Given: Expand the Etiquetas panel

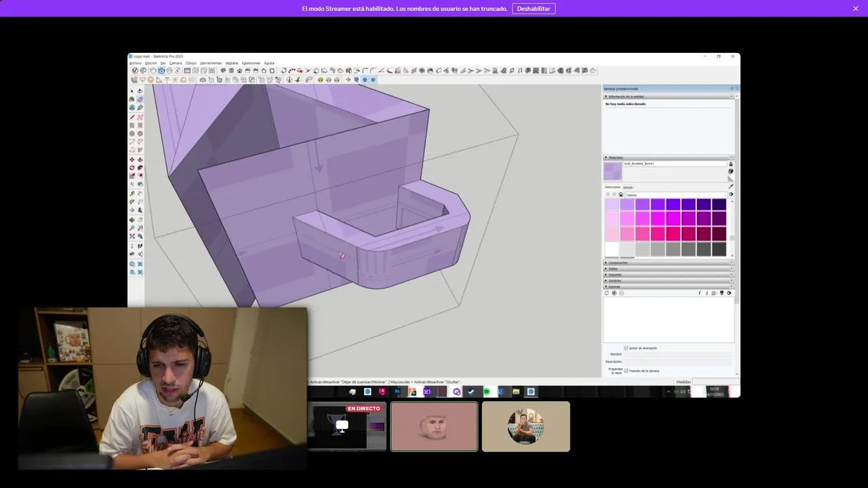Looking at the screenshot, I should (x=606, y=274).
